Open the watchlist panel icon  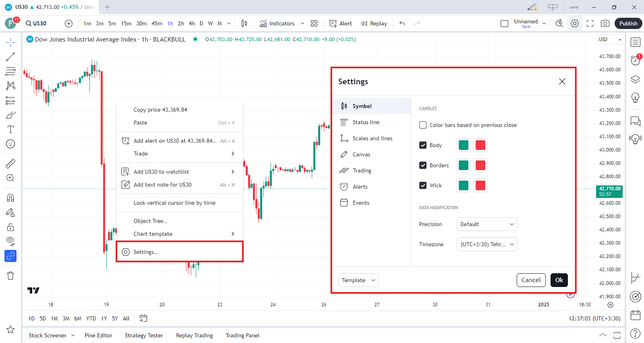(636, 42)
